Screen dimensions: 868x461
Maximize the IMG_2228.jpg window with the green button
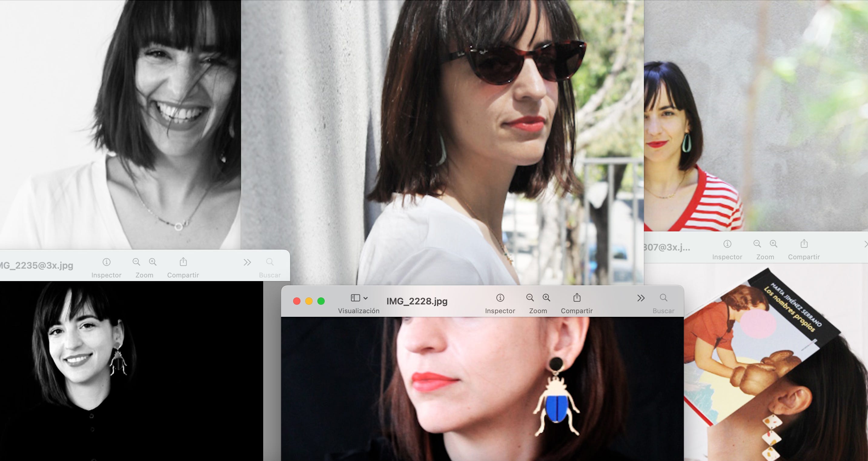pyautogui.click(x=321, y=301)
